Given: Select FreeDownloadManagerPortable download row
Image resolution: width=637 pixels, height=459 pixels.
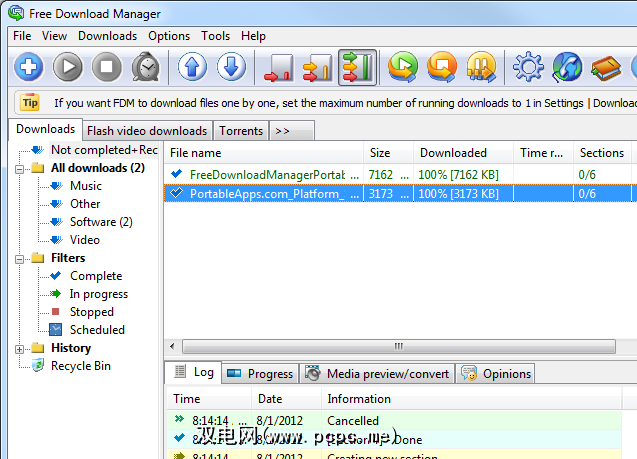Looking at the screenshot, I should [400, 175].
